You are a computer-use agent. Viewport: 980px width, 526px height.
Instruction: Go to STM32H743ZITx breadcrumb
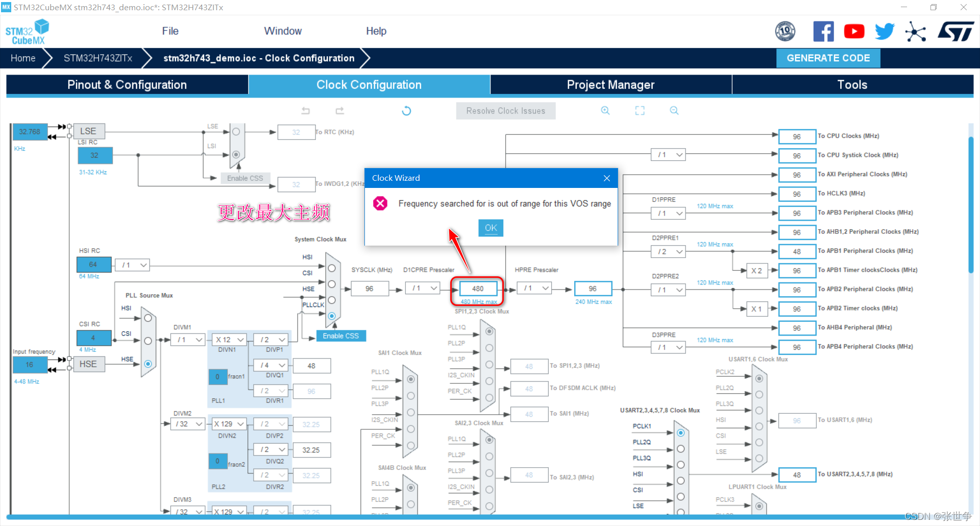98,58
